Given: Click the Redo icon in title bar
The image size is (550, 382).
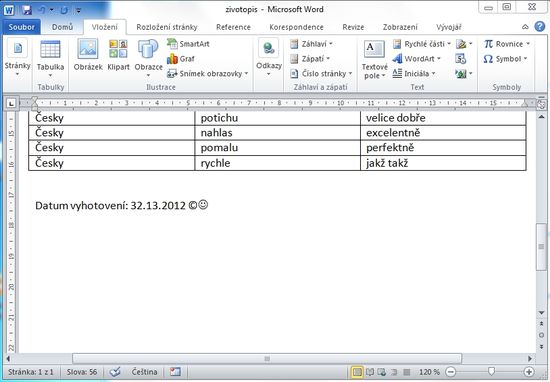Looking at the screenshot, I should pos(64,10).
